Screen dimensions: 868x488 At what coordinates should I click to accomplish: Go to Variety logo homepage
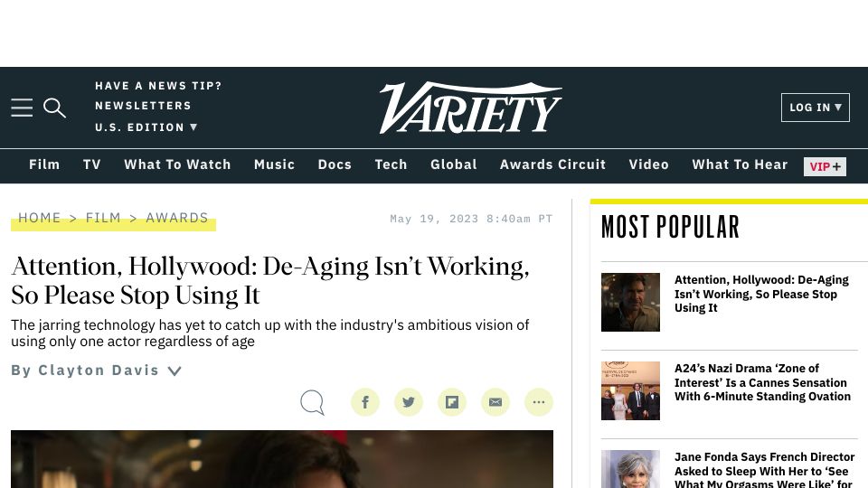(470, 108)
